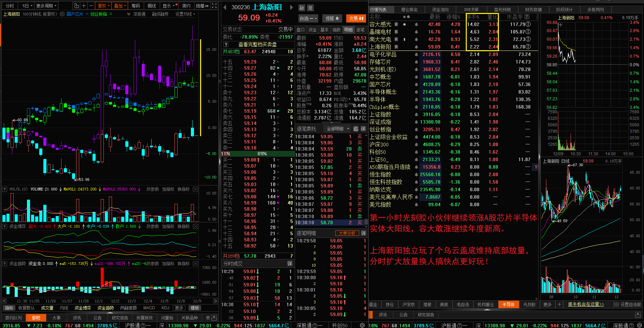Viewport: 644px width, 328px height.
Task: Close the VOL indicator panel
Action: (x=195, y=189)
